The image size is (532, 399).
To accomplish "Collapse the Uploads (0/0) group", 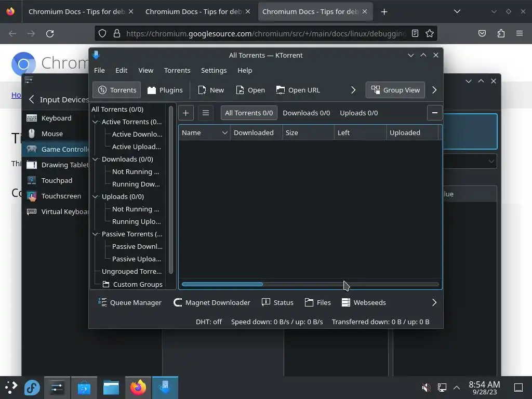I will [96, 197].
